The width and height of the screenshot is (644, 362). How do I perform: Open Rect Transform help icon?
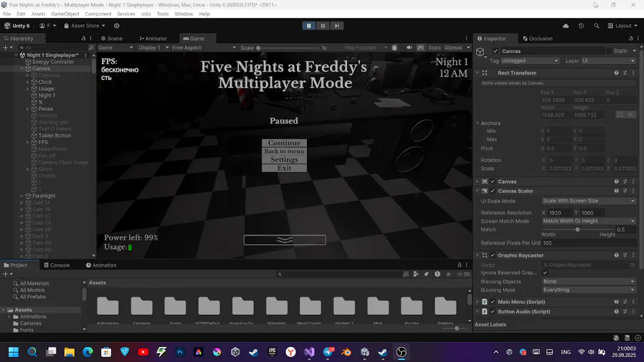(616, 73)
